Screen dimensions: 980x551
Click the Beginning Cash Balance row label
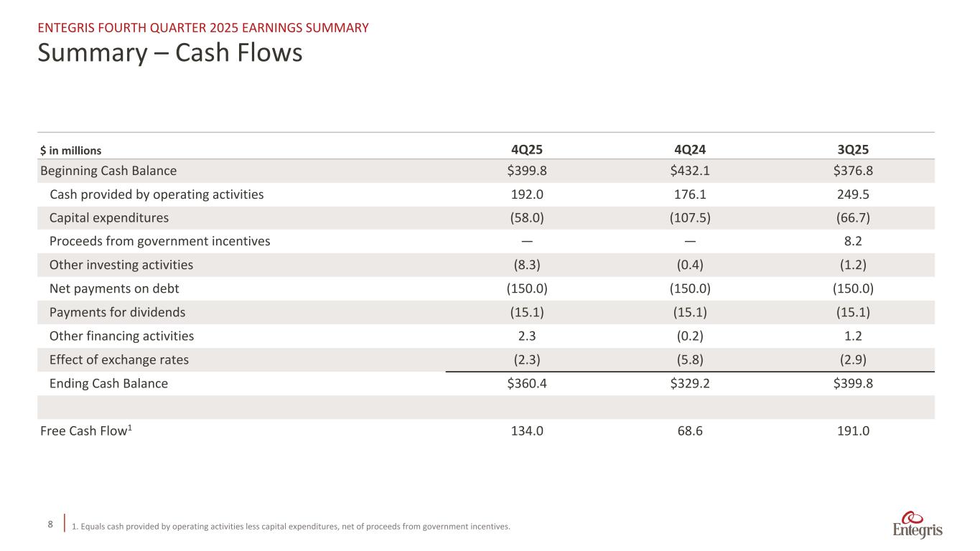click(108, 171)
